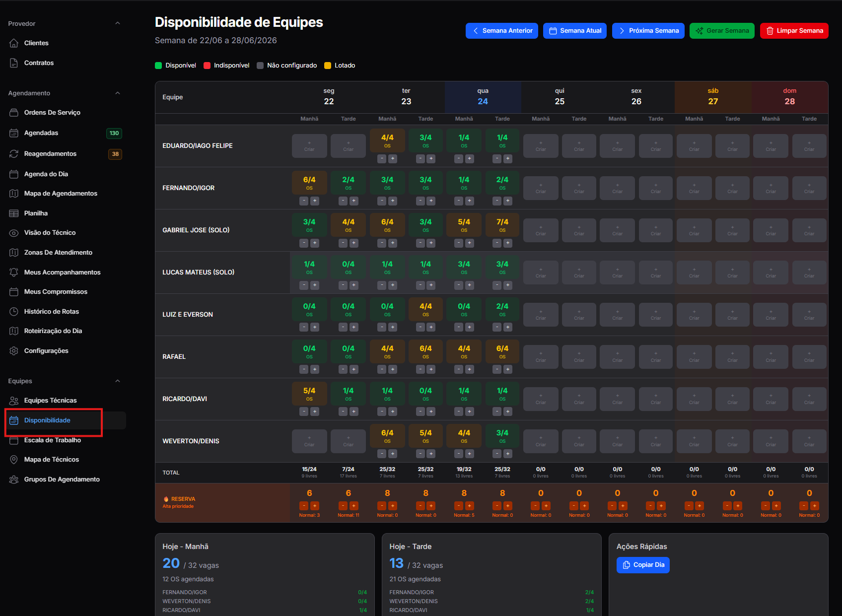Go to Próxima Semana
Screen dimensions: 842x616
click(x=648, y=31)
